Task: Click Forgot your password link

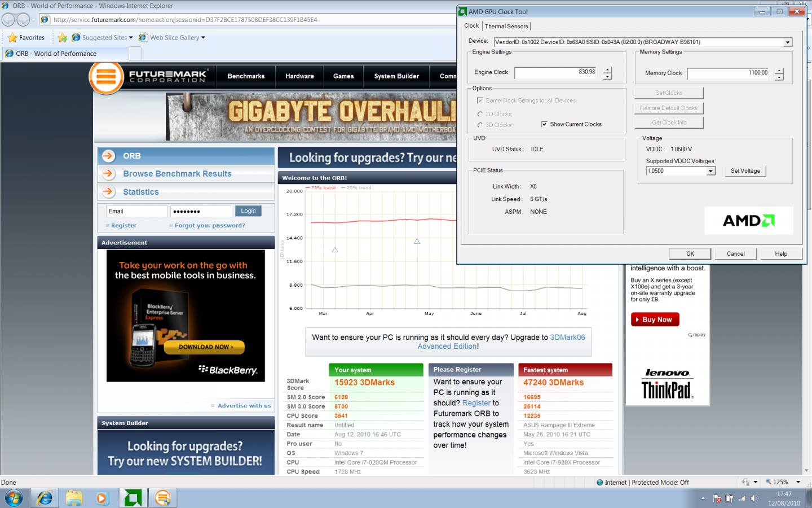Action: point(210,226)
